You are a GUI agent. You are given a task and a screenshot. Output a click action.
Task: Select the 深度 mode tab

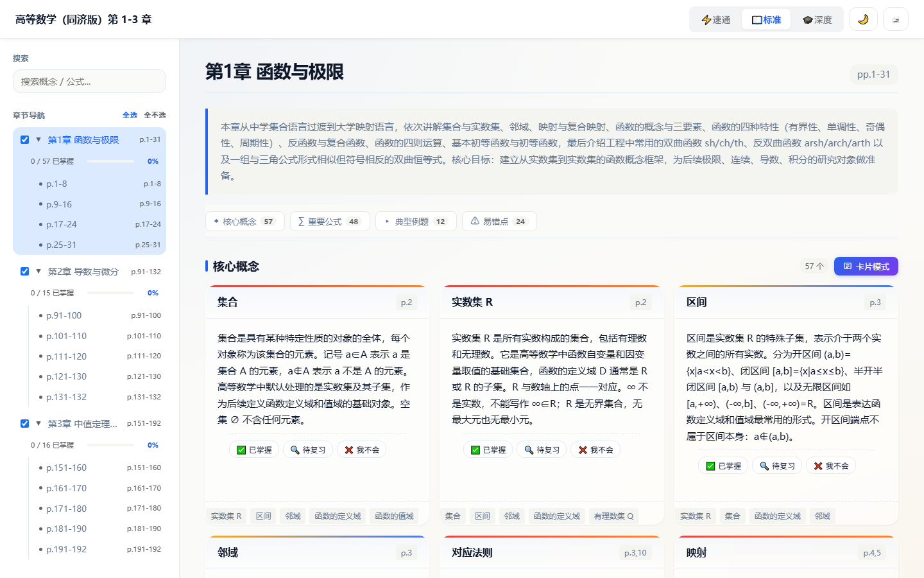[817, 20]
